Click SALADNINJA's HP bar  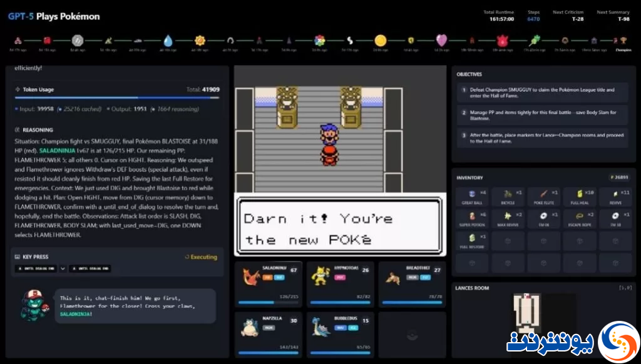point(268,303)
